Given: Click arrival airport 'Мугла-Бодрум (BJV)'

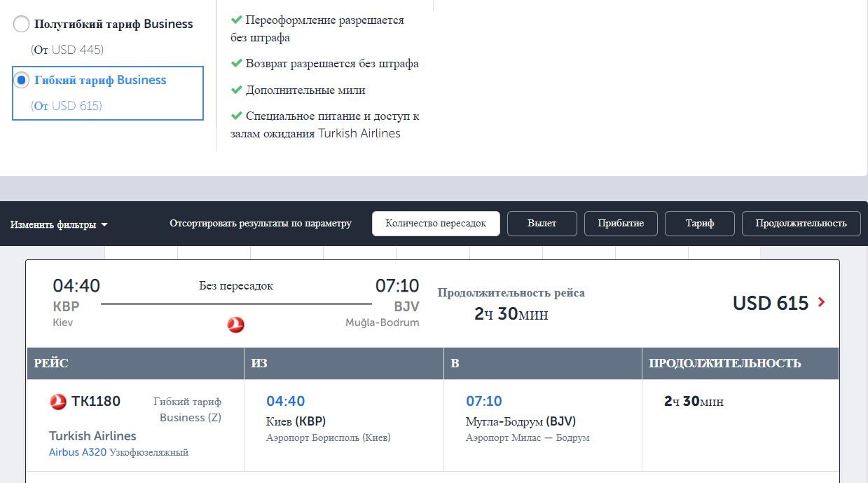Looking at the screenshot, I should [x=520, y=421].
